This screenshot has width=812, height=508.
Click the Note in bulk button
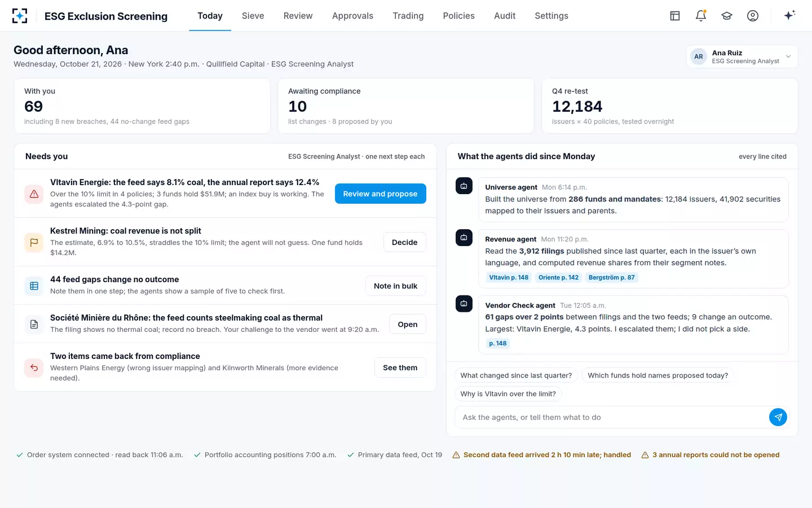[396, 286]
